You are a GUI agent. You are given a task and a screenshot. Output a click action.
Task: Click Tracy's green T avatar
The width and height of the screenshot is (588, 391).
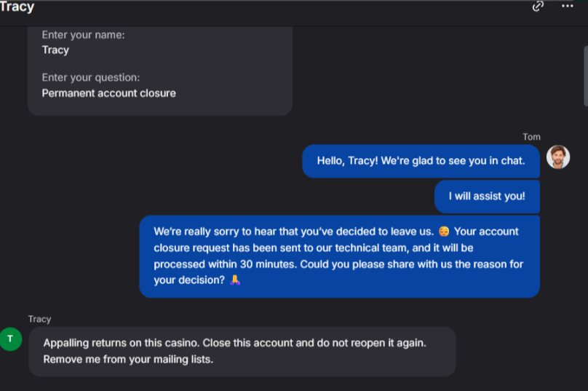pos(10,339)
